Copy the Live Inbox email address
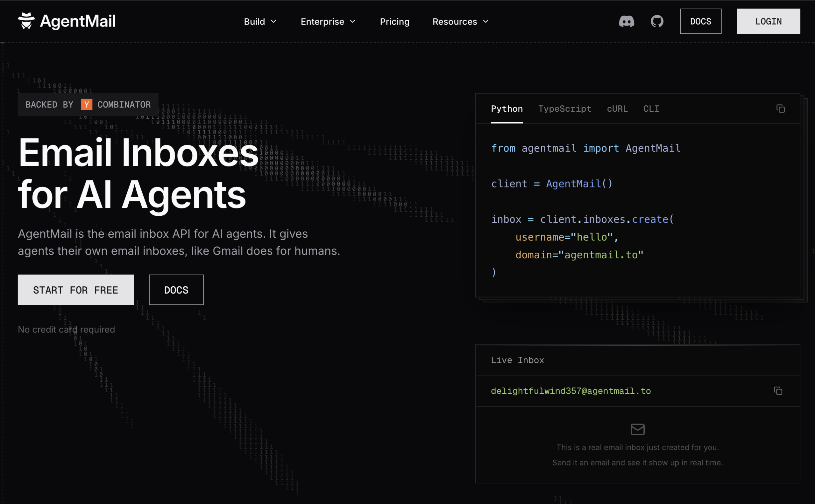Viewport: 815px width, 504px height. pos(778,391)
